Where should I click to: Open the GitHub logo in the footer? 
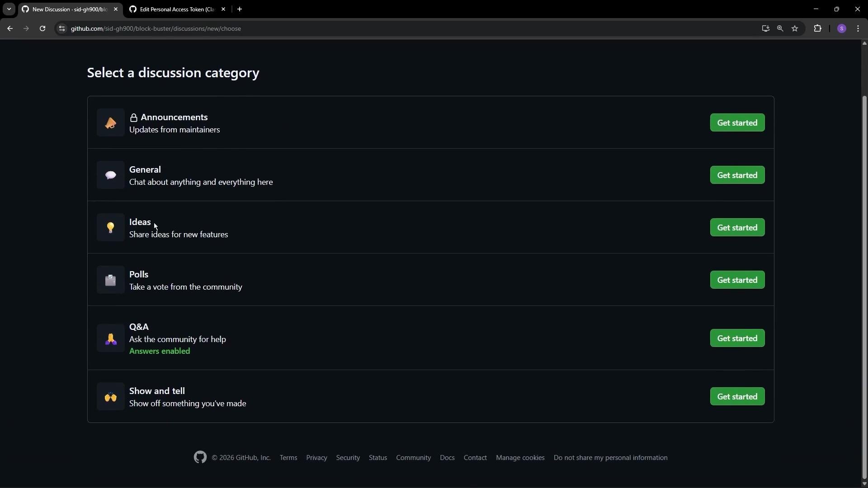click(x=200, y=458)
